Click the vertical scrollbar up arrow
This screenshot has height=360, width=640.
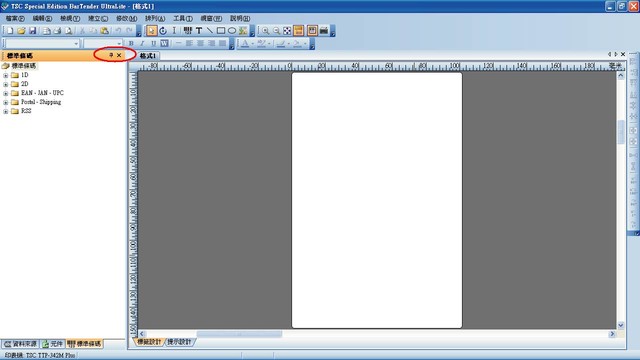tap(621, 76)
